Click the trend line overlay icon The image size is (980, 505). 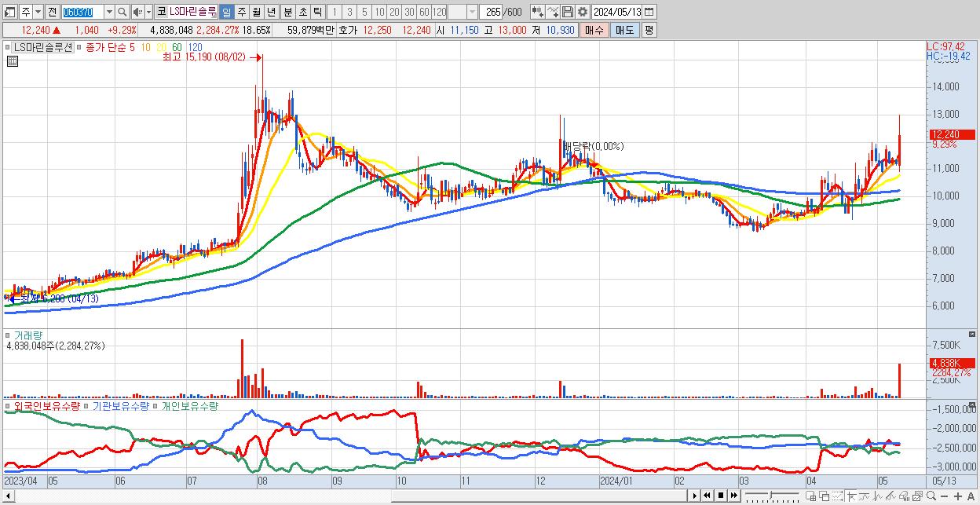865,496
